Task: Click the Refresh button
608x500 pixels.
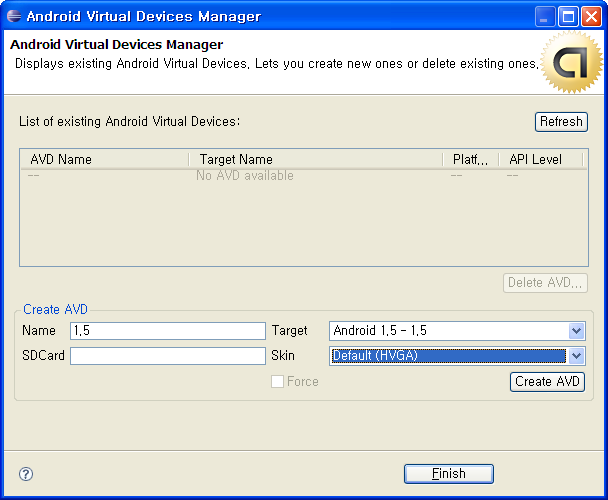Action: [x=561, y=122]
